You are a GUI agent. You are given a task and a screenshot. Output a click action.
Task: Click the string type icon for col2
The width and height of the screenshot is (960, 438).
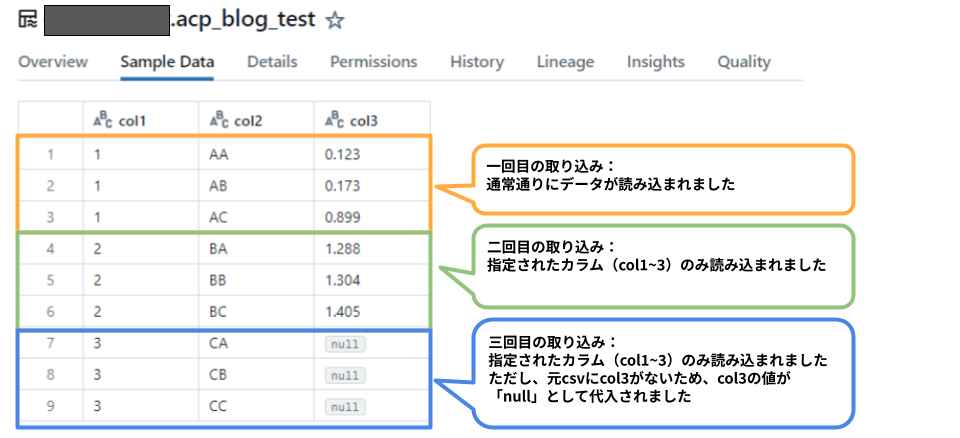220,121
